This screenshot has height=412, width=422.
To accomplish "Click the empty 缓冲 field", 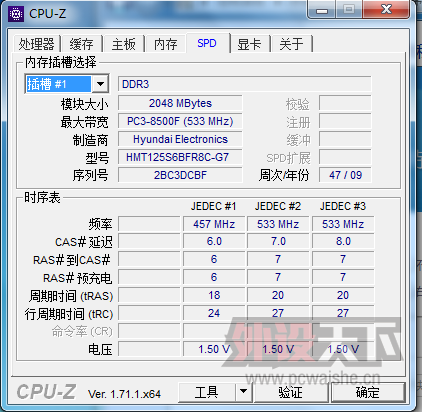I will tap(345, 139).
